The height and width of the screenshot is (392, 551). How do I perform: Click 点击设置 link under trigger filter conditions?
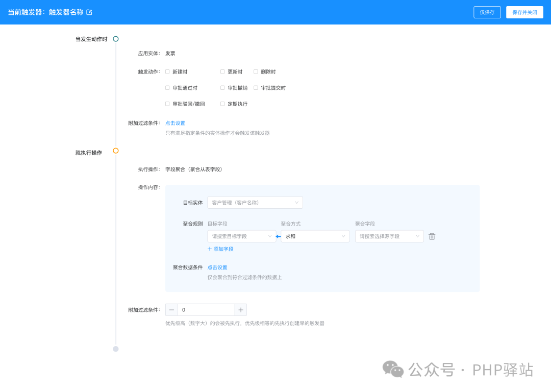pyautogui.click(x=175, y=123)
